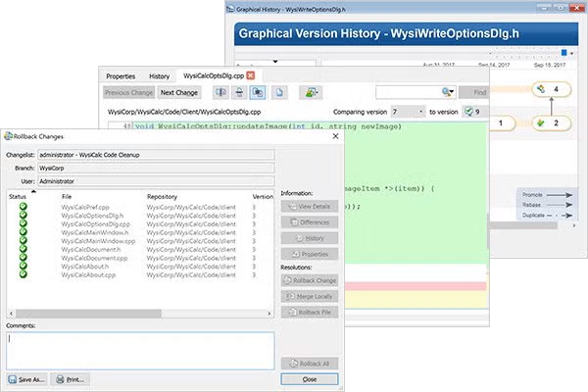The height and width of the screenshot is (392, 588).
Task: Open the 'Comparing version' 7 dropdown
Action: tap(408, 113)
